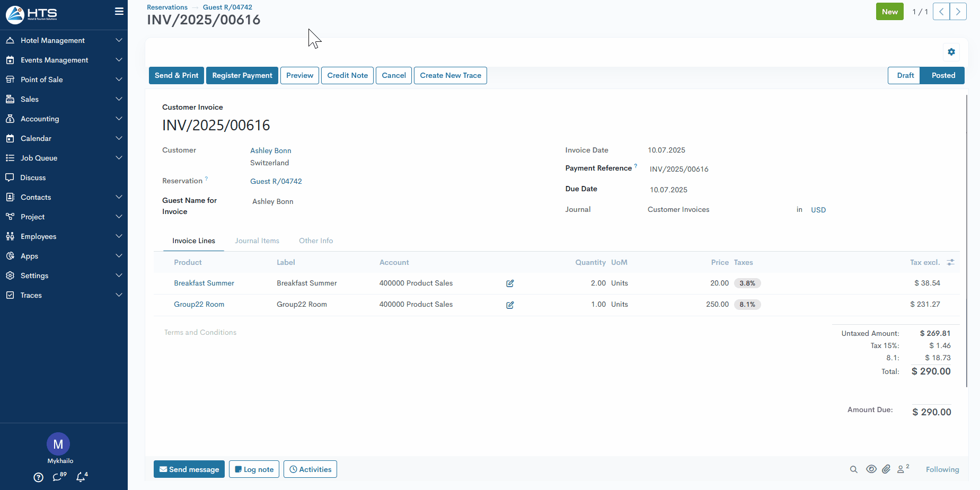Expand the Hotel Management menu
The height and width of the screenshot is (490, 980).
coord(64,40)
